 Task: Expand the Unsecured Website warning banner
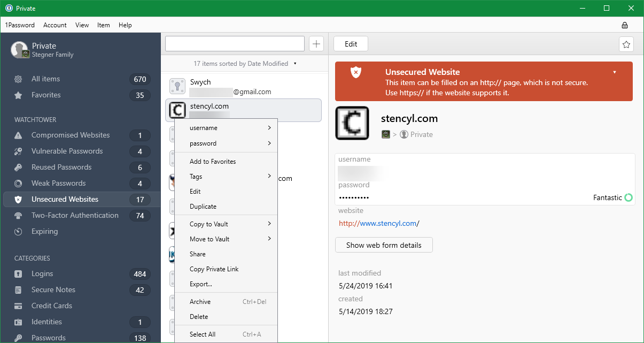pyautogui.click(x=614, y=71)
